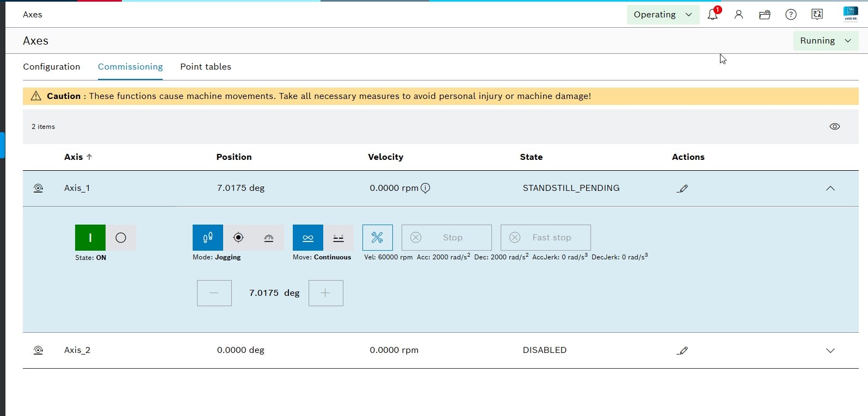The image size is (868, 416).
Task: Click the Stop button
Action: (x=446, y=238)
